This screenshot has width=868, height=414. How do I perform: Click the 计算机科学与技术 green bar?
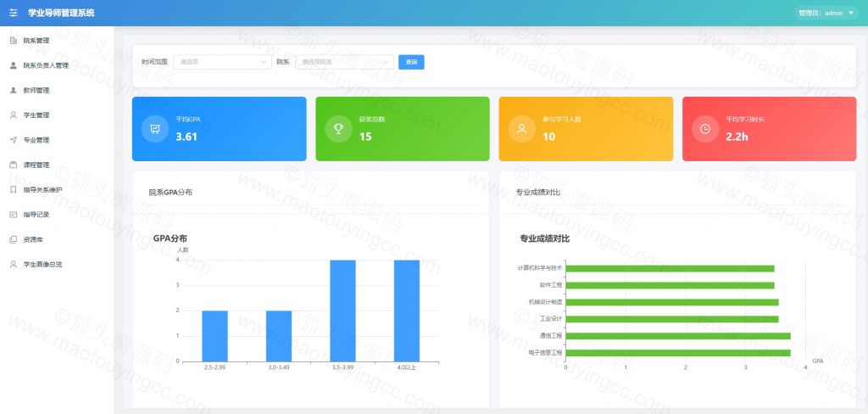pyautogui.click(x=670, y=269)
